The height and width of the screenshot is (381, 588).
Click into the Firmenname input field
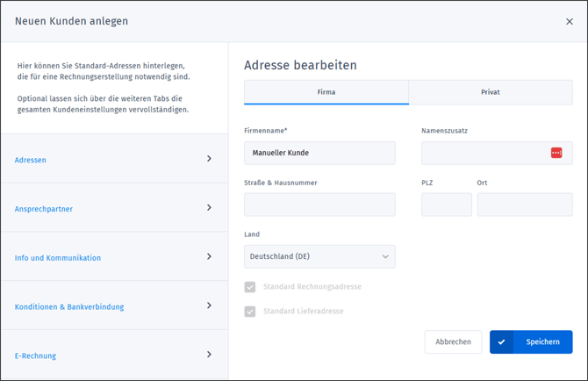(319, 153)
